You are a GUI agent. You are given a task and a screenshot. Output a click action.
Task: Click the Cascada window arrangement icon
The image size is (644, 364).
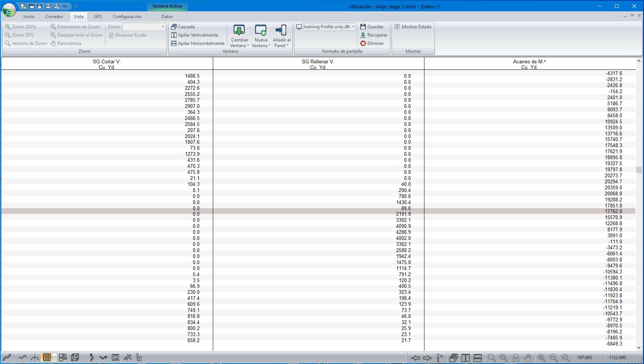pyautogui.click(x=174, y=27)
